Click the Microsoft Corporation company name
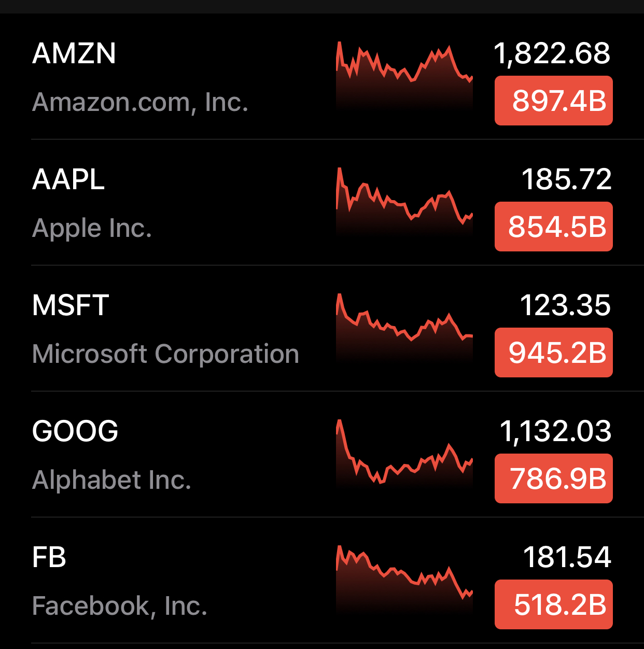 pos(165,354)
